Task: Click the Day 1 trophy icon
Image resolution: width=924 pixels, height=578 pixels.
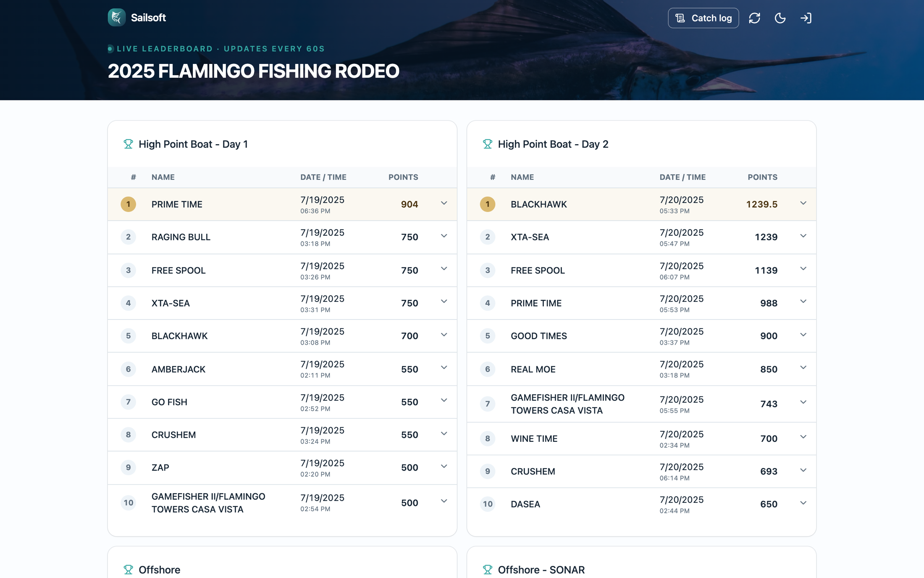Action: coord(128,144)
